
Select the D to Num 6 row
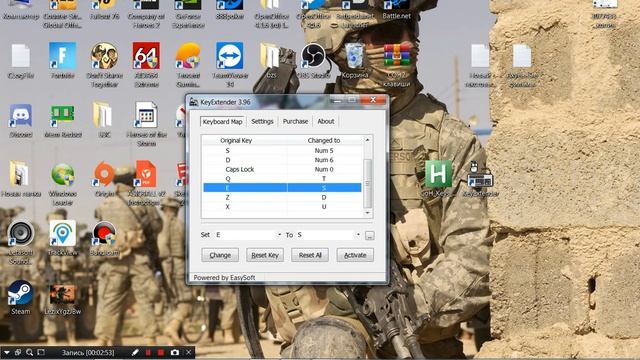pos(282,160)
